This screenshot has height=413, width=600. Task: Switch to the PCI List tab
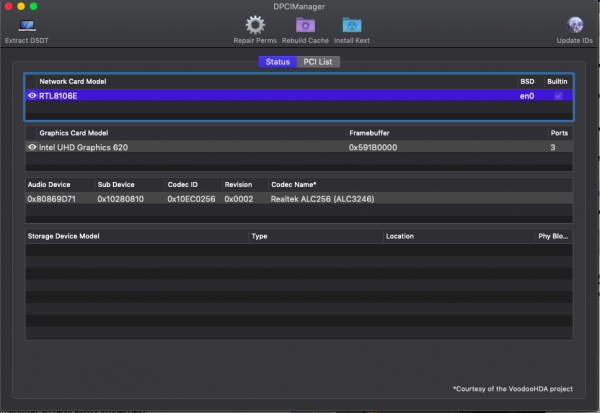[319, 62]
